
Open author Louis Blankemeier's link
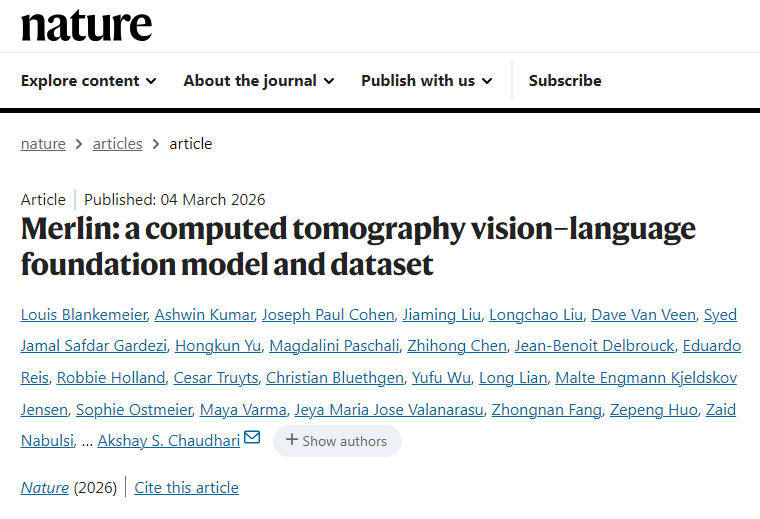[x=83, y=314]
